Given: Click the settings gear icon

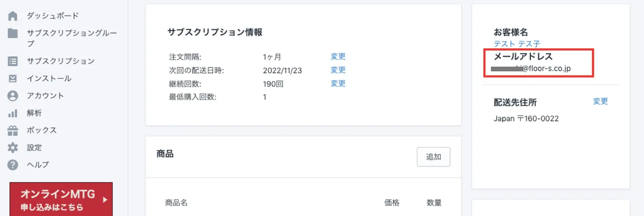Looking at the screenshot, I should click(13, 147).
